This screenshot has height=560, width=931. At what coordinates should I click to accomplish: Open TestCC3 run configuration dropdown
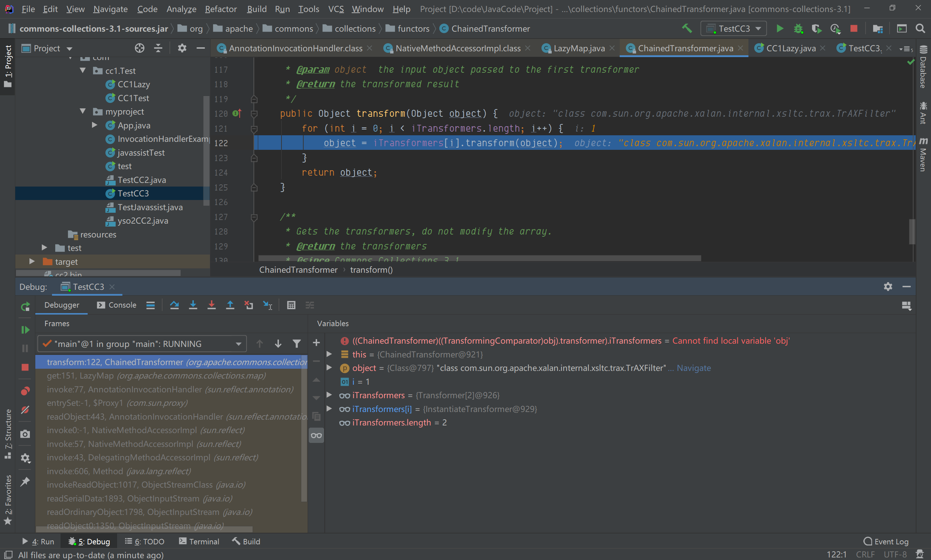(734, 29)
